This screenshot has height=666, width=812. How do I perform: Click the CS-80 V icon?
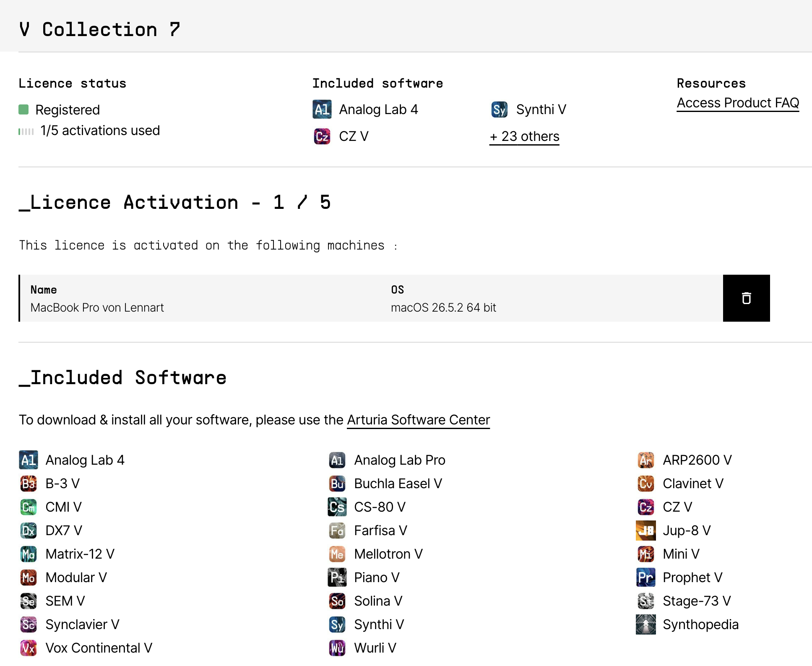coord(337,507)
